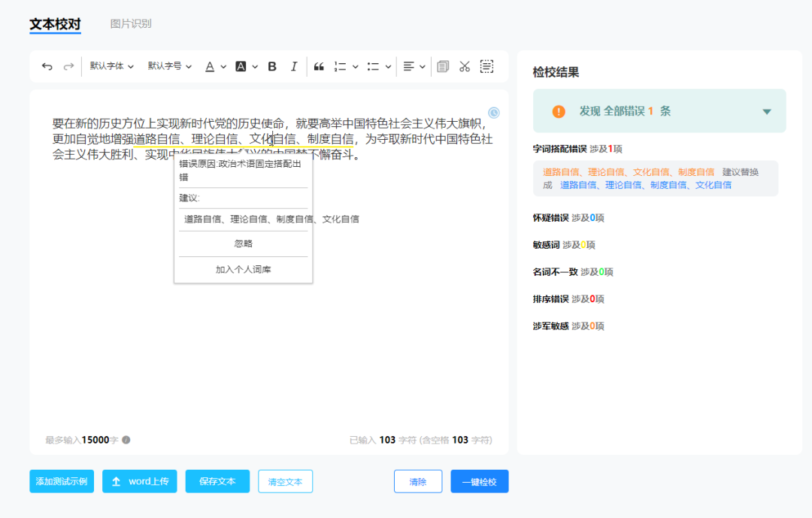This screenshot has height=518, width=812.
Task: Select the text highlight color icon
Action: tap(241, 66)
